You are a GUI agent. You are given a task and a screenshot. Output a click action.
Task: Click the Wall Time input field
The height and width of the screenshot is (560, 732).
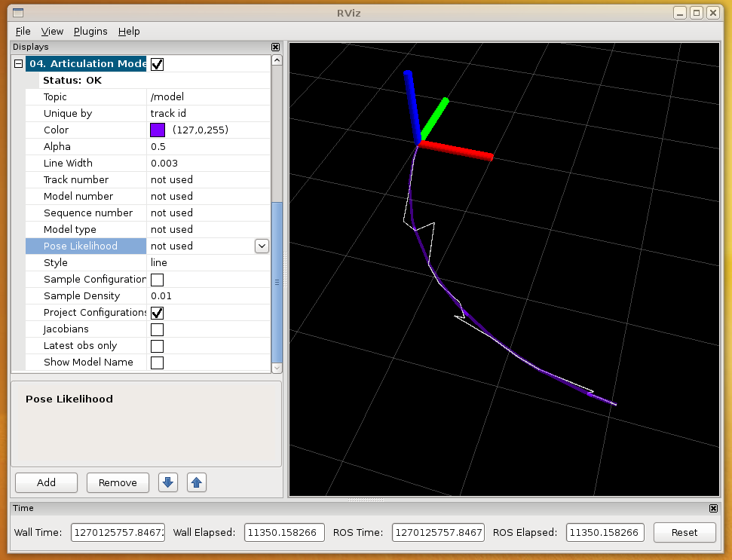117,532
